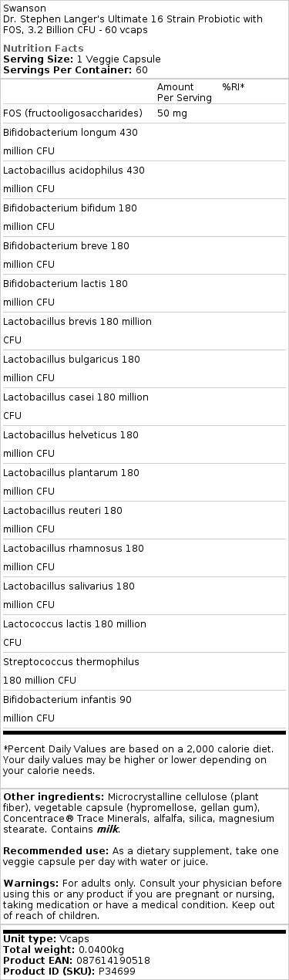
Task: Select the FOS (fructooligosaccharides) row
Action: point(144,113)
